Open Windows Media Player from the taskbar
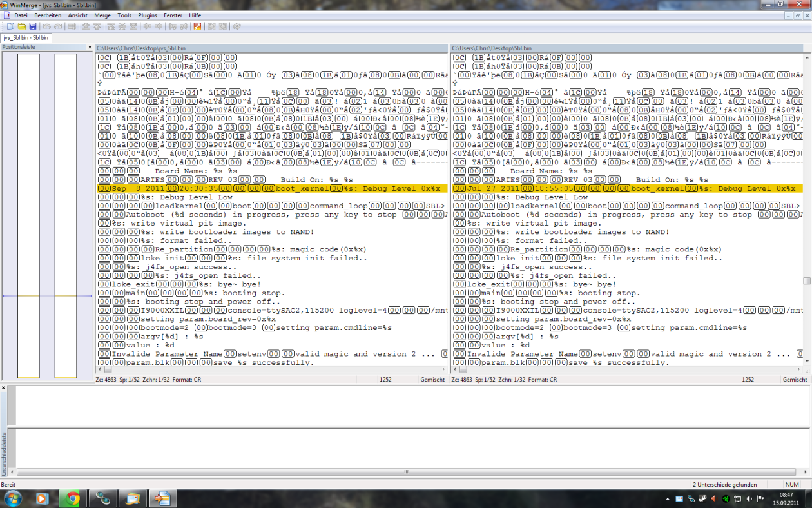Screen dimensions: 812x508 pyautogui.click(x=41, y=498)
